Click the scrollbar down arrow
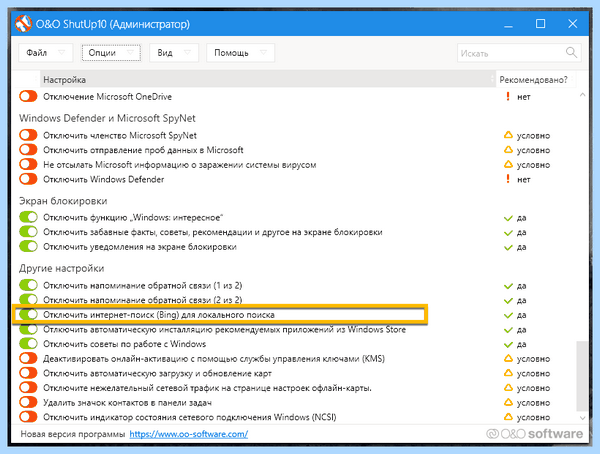The height and width of the screenshot is (454, 600). tap(582, 418)
